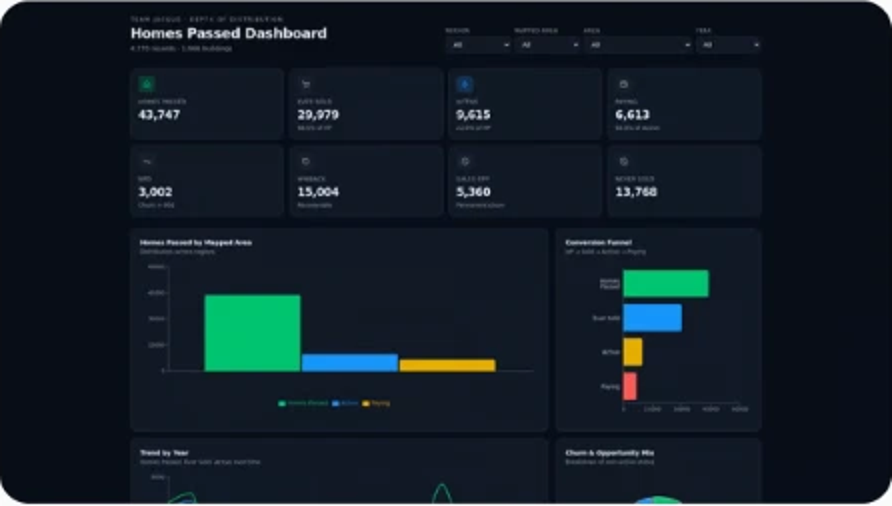Click the cart icon on the 29,979 card
The image size is (892, 506).
point(306,84)
